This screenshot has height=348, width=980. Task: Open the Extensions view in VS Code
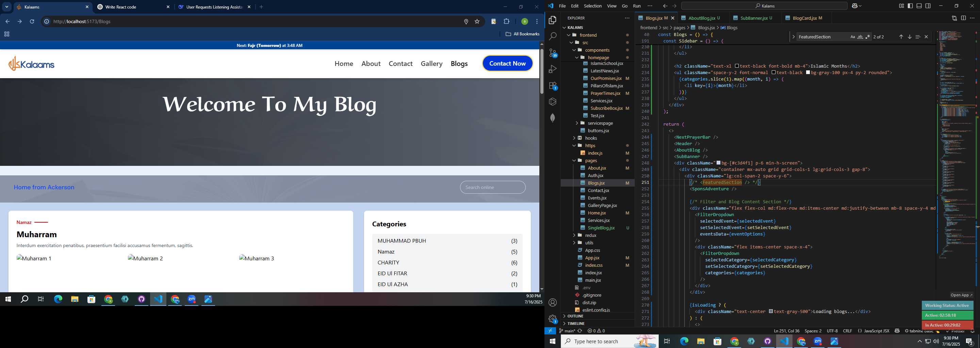point(553,86)
